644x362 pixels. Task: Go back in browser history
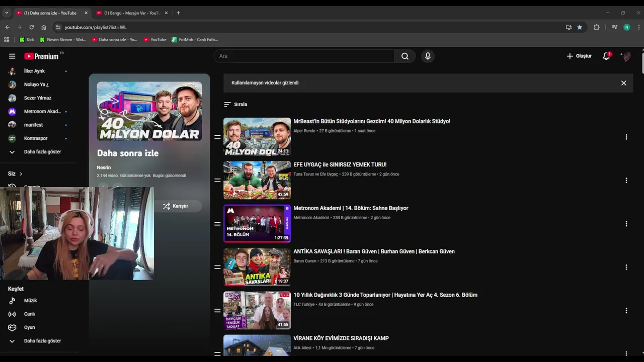click(x=7, y=27)
